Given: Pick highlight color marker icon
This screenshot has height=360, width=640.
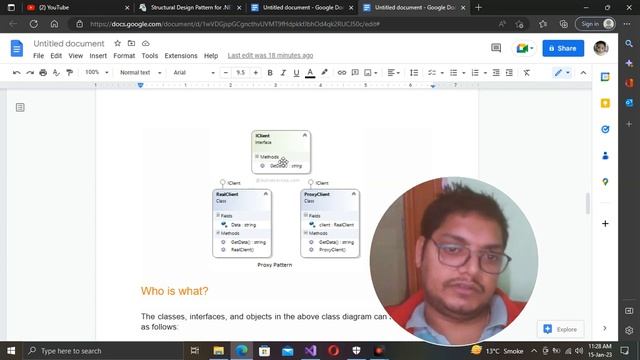Looking at the screenshot, I should [324, 73].
